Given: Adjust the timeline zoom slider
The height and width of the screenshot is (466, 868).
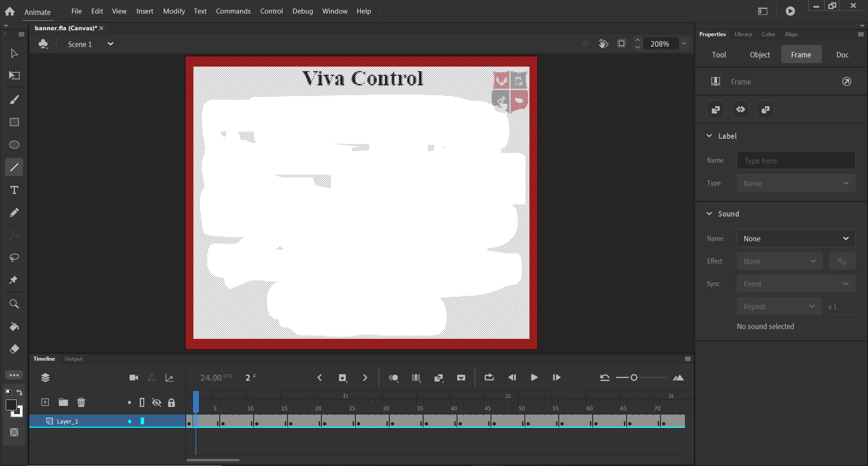Looking at the screenshot, I should click(634, 377).
